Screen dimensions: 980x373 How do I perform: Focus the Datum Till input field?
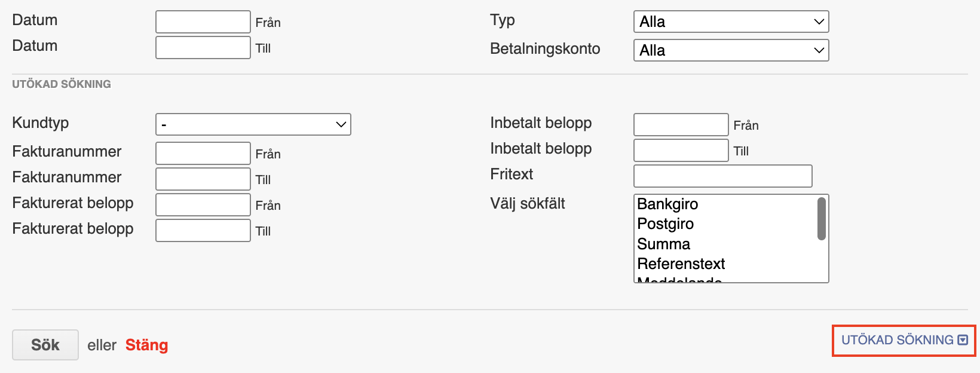[203, 48]
